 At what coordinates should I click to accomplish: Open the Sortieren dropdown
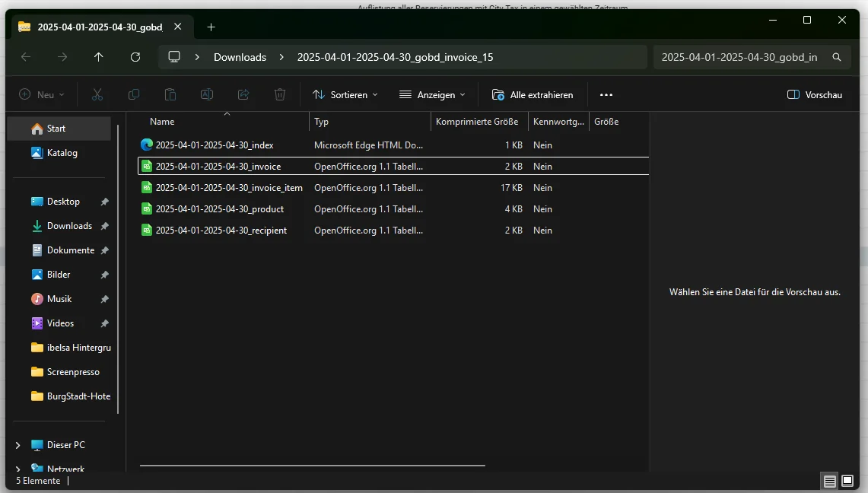[x=345, y=94]
